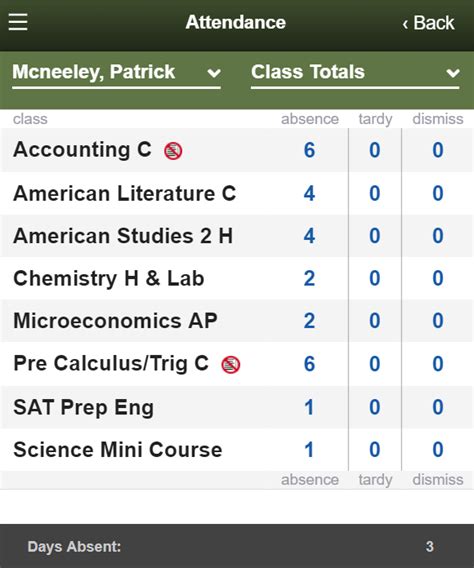Screen dimensions: 474x568
Task: Open the hamburger menu icon
Action: (18, 22)
